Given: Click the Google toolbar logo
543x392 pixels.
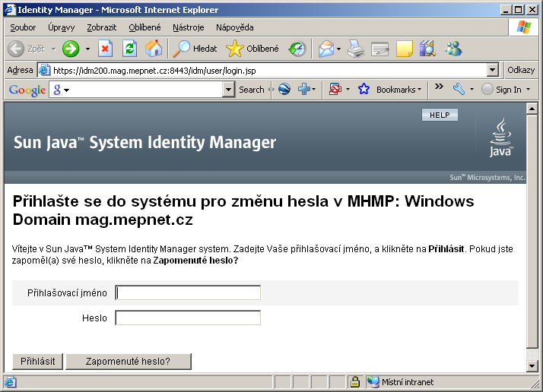Looking at the screenshot, I should (27, 90).
